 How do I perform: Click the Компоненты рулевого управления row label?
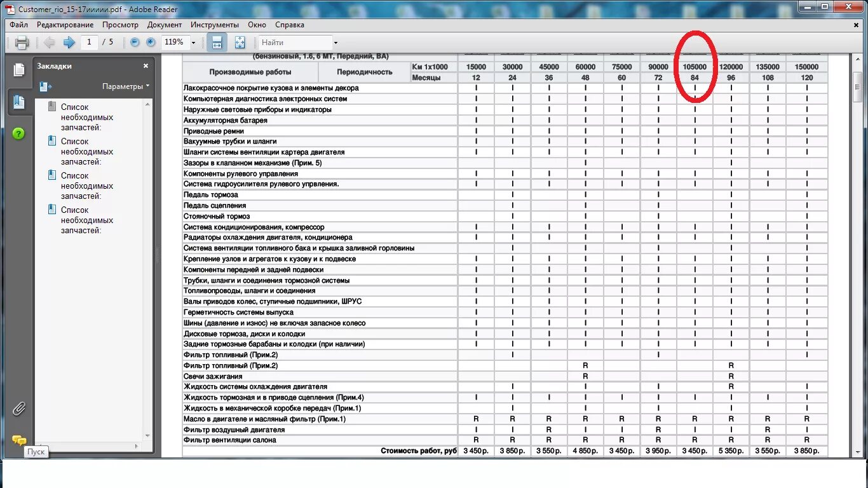241,173
